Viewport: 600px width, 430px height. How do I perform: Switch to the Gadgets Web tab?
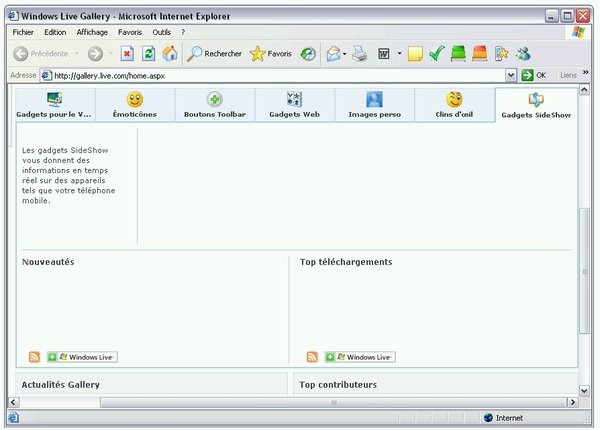(x=294, y=105)
